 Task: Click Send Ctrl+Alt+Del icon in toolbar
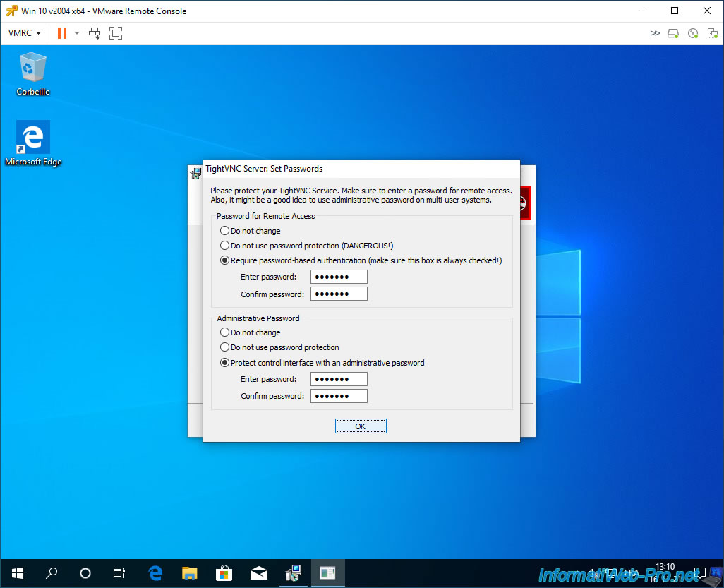pyautogui.click(x=95, y=33)
